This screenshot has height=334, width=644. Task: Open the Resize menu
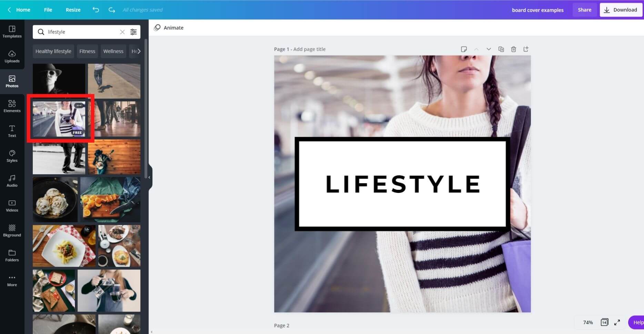pos(73,10)
